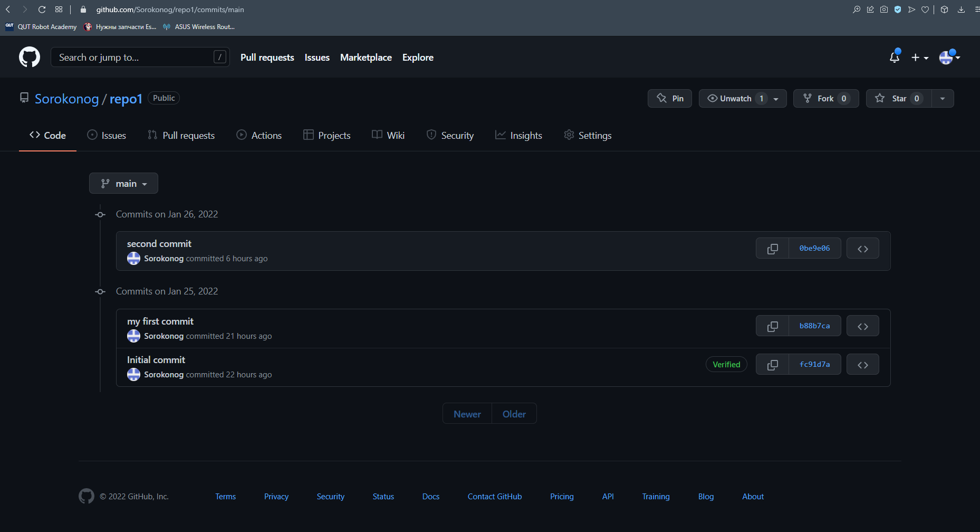Open the Insights tab

click(x=518, y=136)
